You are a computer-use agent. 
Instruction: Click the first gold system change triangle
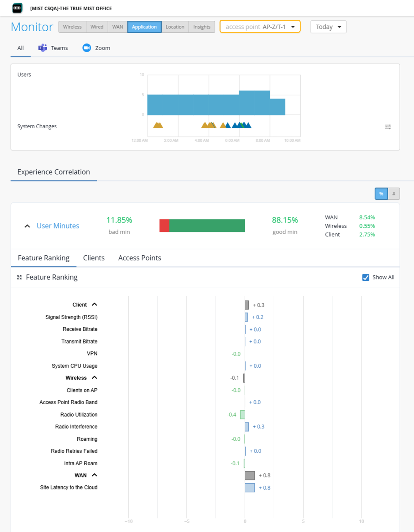pos(156,125)
